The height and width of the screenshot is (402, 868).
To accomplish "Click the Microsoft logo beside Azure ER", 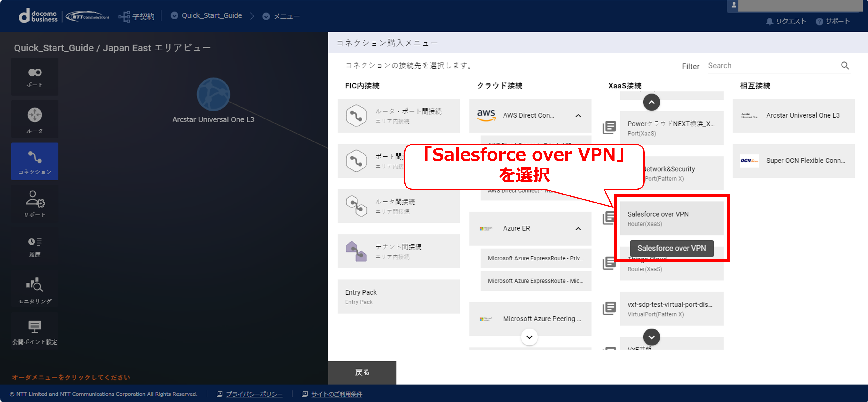I will click(486, 228).
